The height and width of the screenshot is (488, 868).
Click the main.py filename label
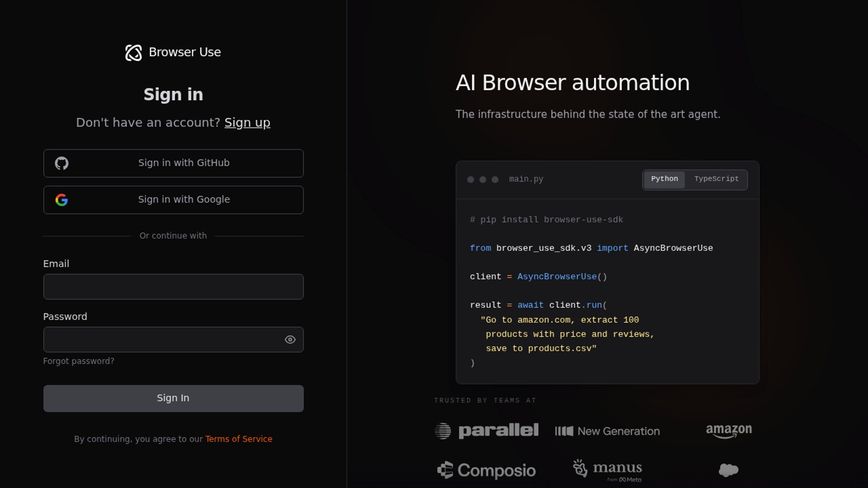pyautogui.click(x=526, y=179)
